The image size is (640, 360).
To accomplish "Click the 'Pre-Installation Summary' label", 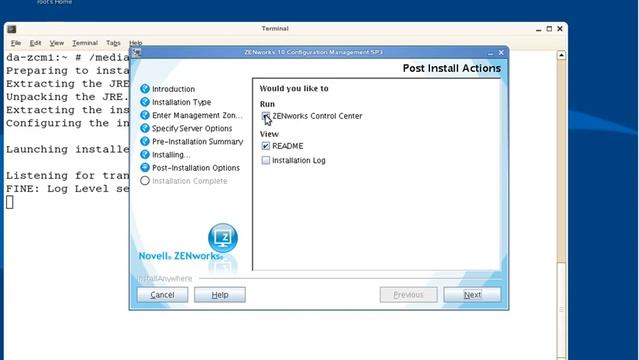I will [x=198, y=142].
